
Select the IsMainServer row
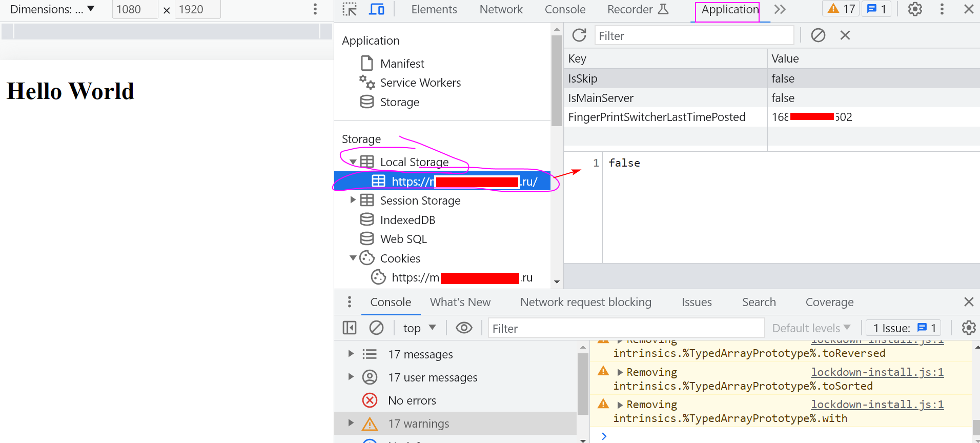coord(666,98)
